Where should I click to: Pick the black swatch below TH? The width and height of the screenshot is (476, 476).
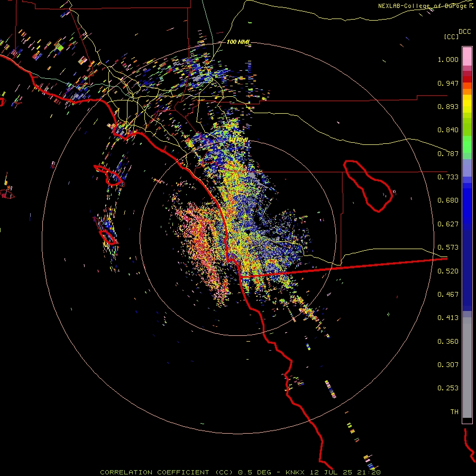pos(467,420)
